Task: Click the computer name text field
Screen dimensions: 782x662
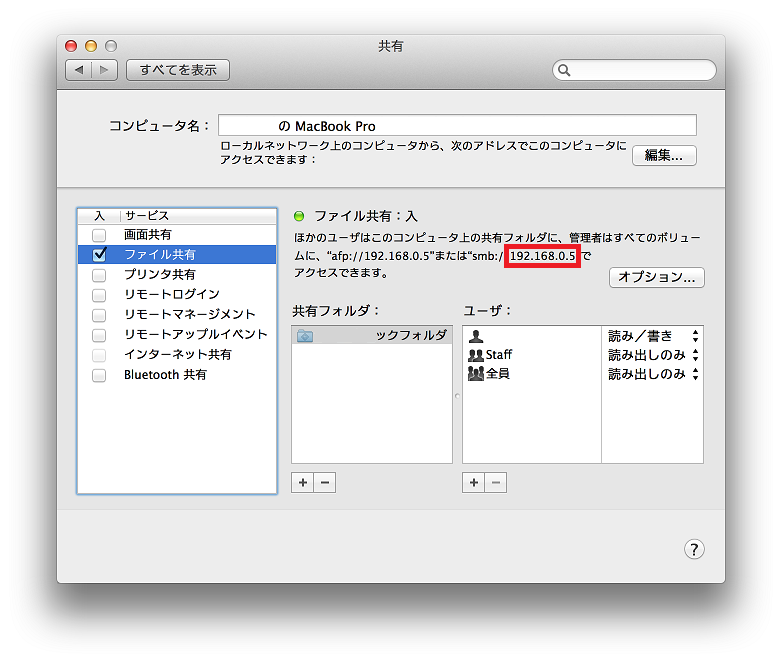Action: pos(457,126)
